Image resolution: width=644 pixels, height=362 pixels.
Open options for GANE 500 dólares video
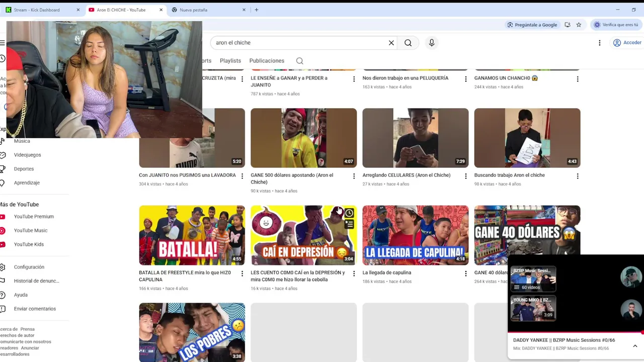[354, 176]
